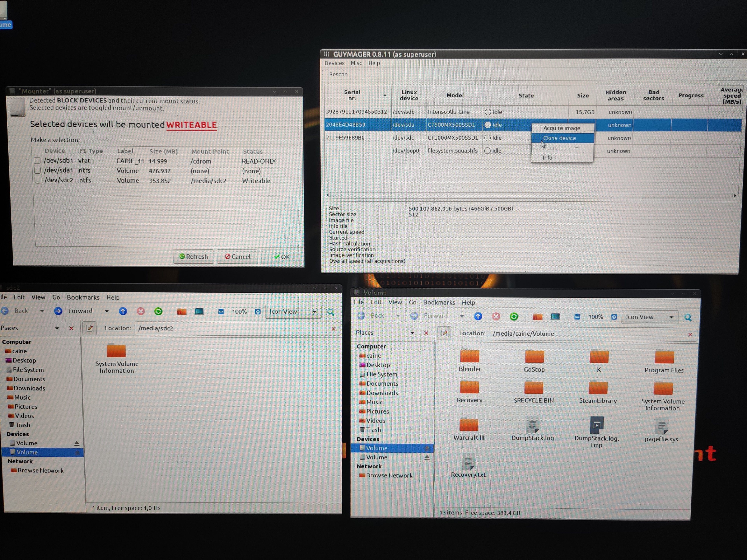Open Back history dropdown arrow in sdc2 window

tap(42, 311)
